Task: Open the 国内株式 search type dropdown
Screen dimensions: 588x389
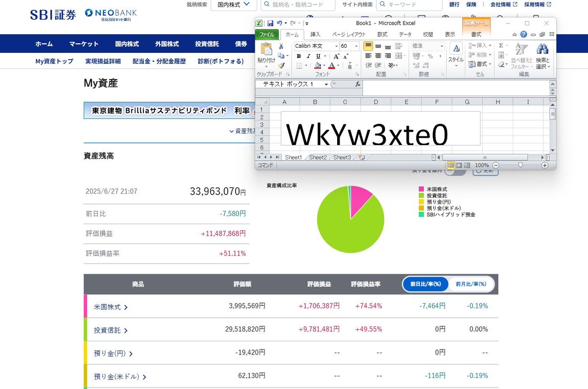Action: tap(233, 5)
